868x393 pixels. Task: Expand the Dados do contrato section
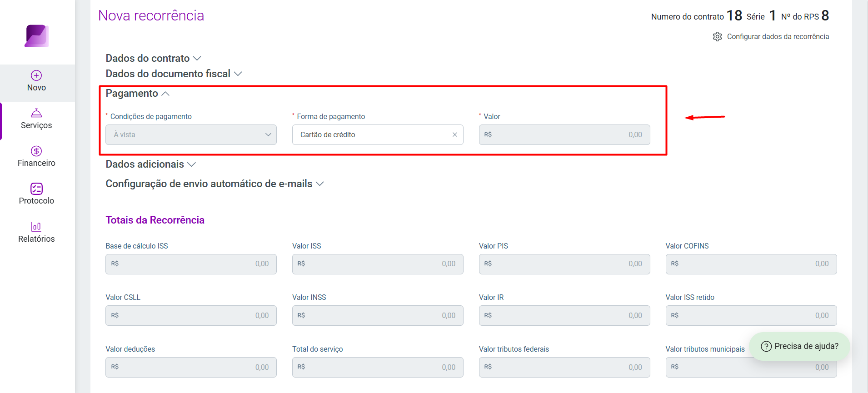[x=153, y=58]
